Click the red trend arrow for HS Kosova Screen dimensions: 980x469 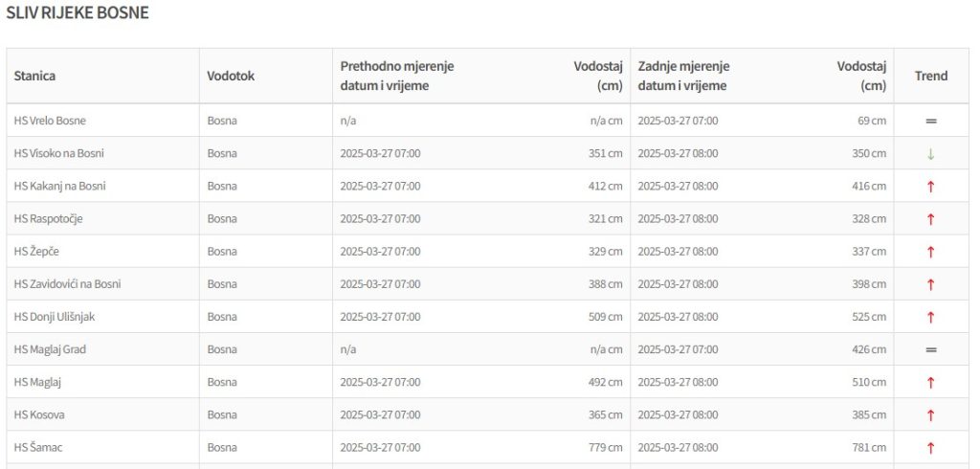pos(930,415)
